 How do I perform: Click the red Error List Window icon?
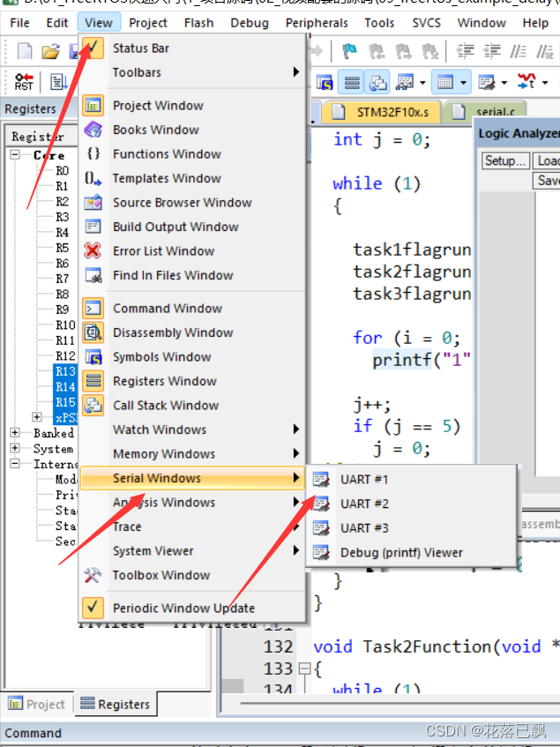pyautogui.click(x=93, y=250)
